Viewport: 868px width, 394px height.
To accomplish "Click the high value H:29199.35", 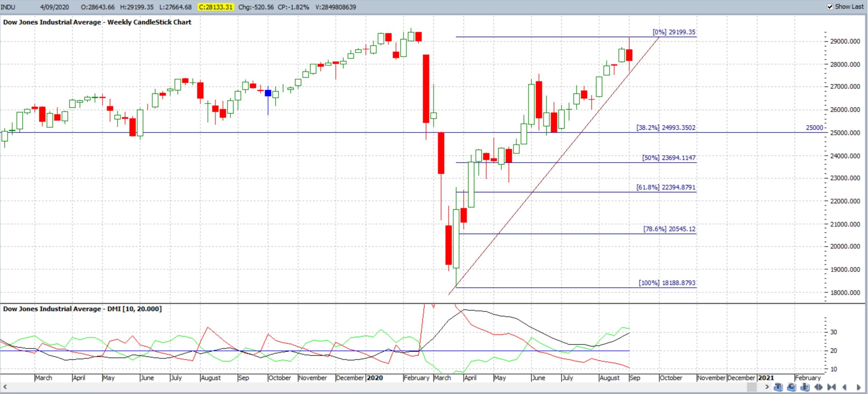I will pyautogui.click(x=137, y=7).
